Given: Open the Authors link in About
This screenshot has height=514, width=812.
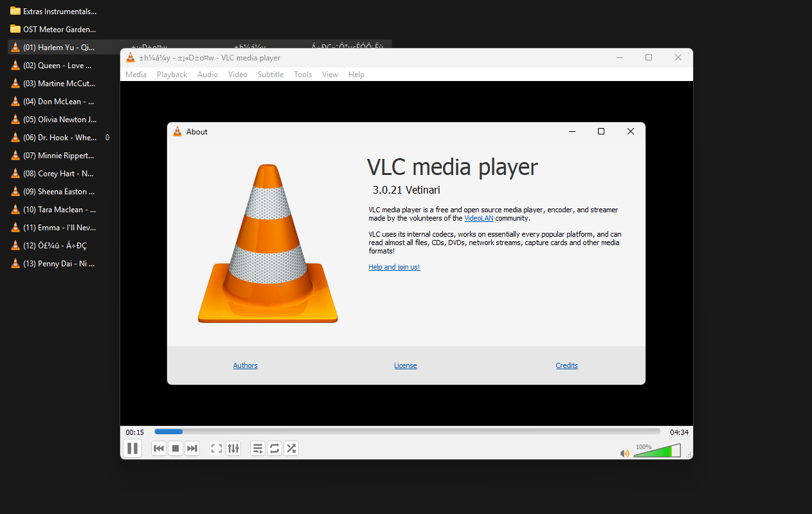Looking at the screenshot, I should point(245,365).
